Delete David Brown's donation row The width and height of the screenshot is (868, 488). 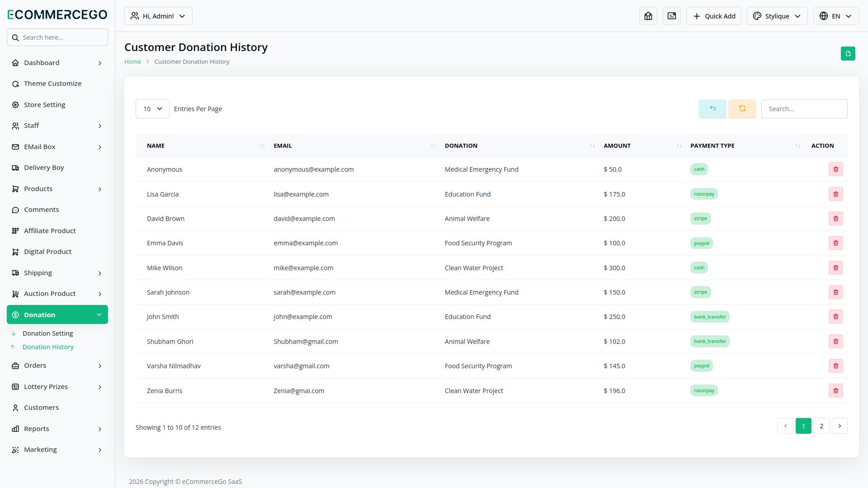point(836,219)
